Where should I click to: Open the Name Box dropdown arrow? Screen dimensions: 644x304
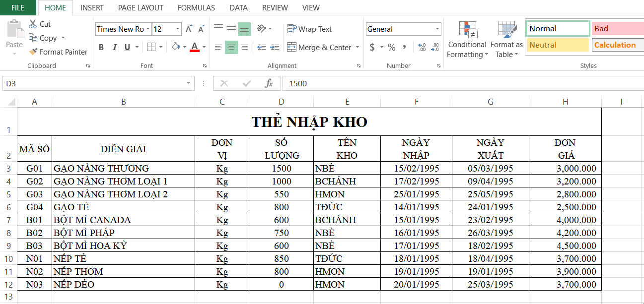click(188, 83)
